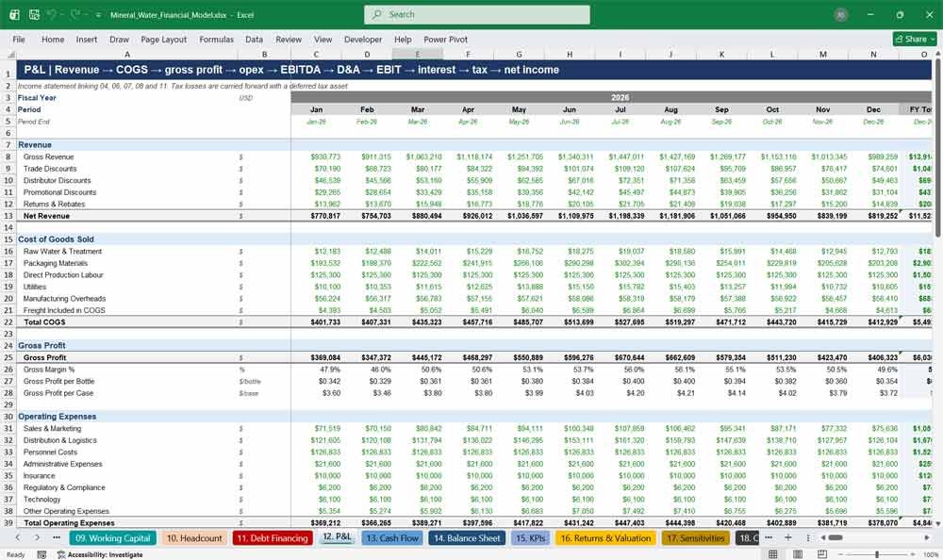Switch to Page Break Preview icon
The height and width of the screenshot is (560, 943).
822,554
